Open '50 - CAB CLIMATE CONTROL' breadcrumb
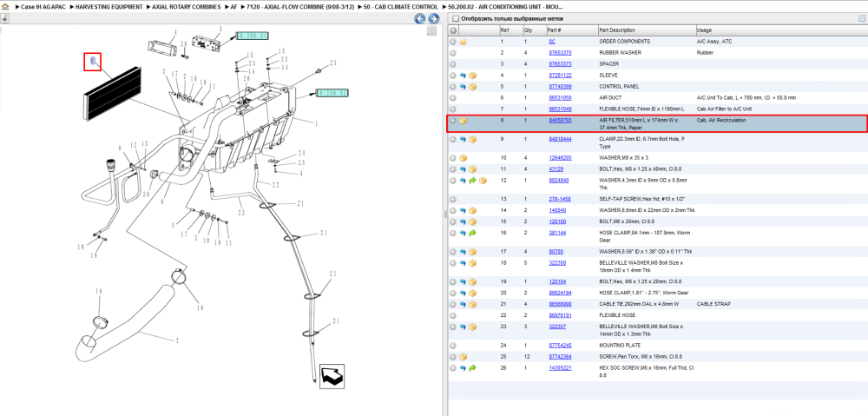The width and height of the screenshot is (868, 416). pos(401,7)
